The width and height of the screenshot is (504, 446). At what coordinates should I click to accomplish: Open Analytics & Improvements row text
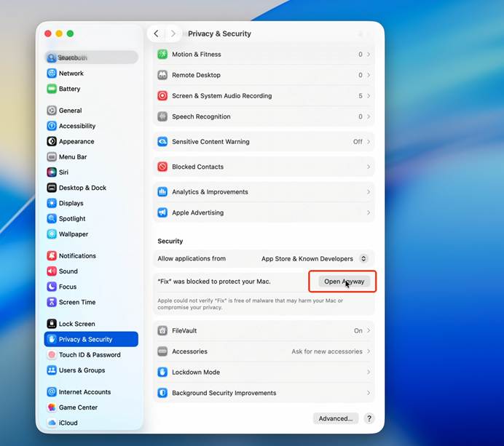[x=210, y=192]
